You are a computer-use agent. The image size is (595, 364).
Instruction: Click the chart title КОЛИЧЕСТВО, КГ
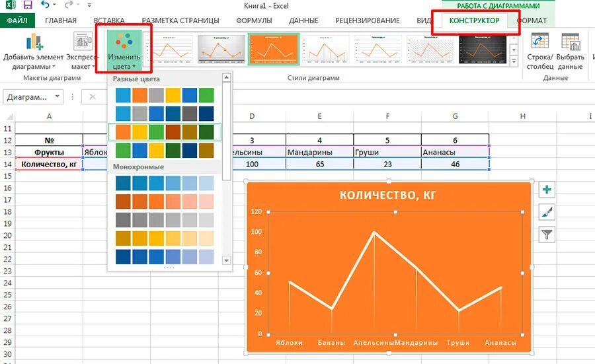(388, 196)
